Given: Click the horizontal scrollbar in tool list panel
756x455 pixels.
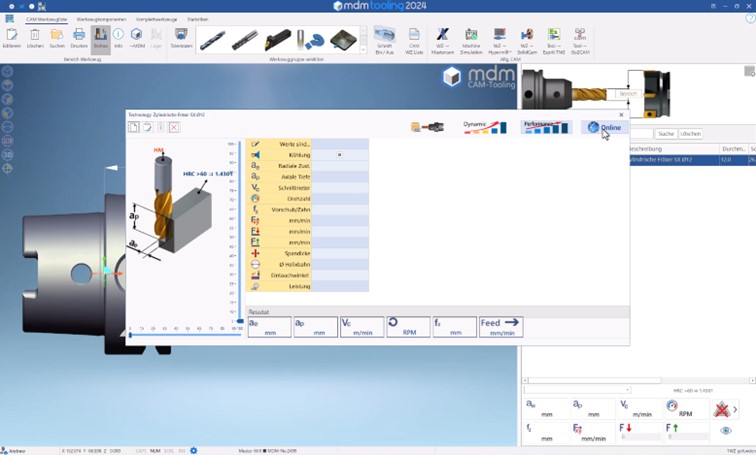Looking at the screenshot, I should point(639,380).
